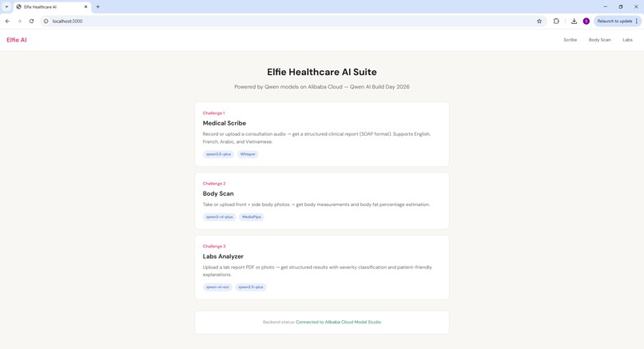Click the Challenge 1 label
Image resolution: width=644 pixels, height=349 pixels.
pos(213,113)
